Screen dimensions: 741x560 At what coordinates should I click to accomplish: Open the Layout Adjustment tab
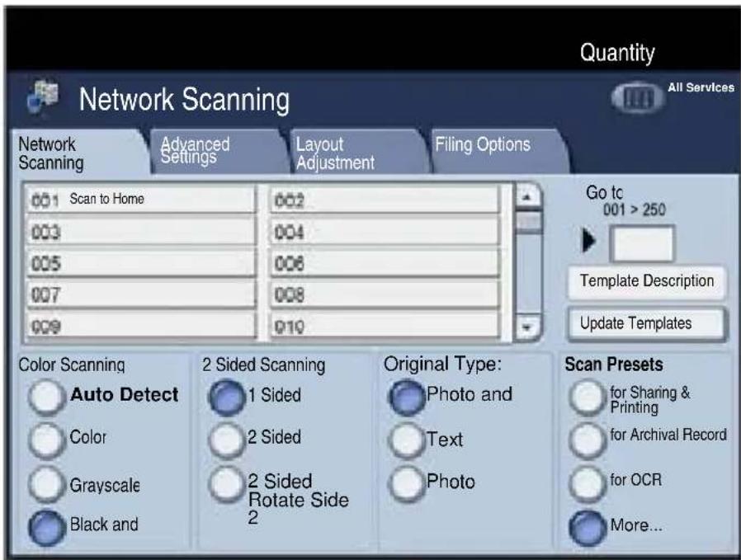point(358,151)
